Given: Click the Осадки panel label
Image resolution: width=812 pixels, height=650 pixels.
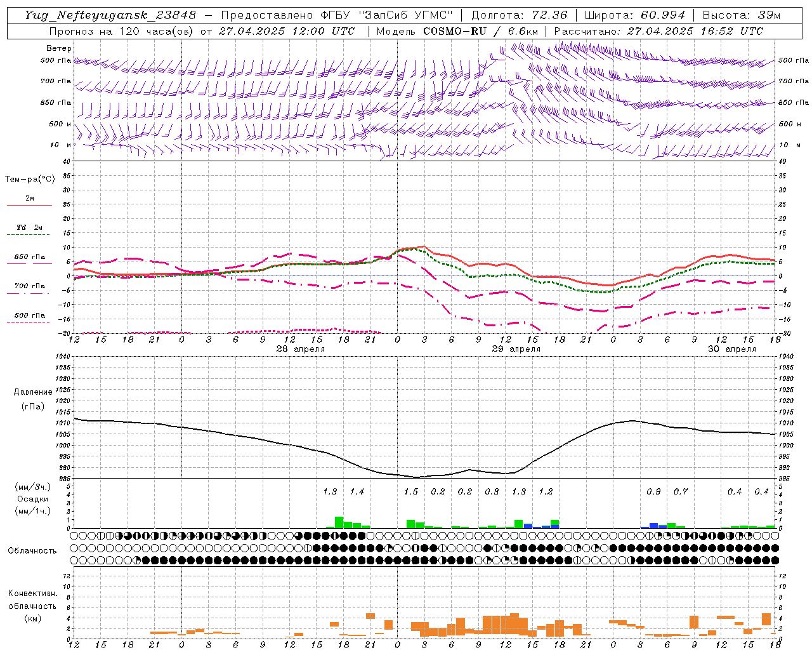Looking at the screenshot, I should pos(33,499).
